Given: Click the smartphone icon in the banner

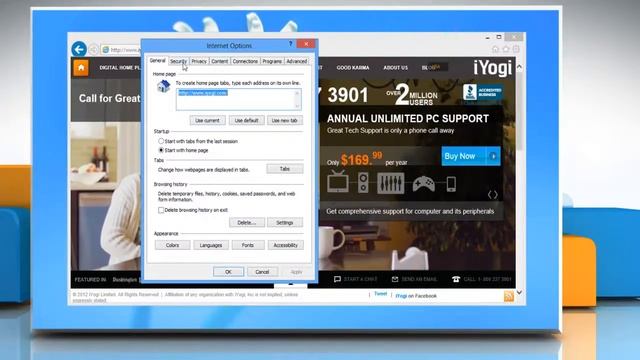Looking at the screenshot, I should click(x=451, y=184).
